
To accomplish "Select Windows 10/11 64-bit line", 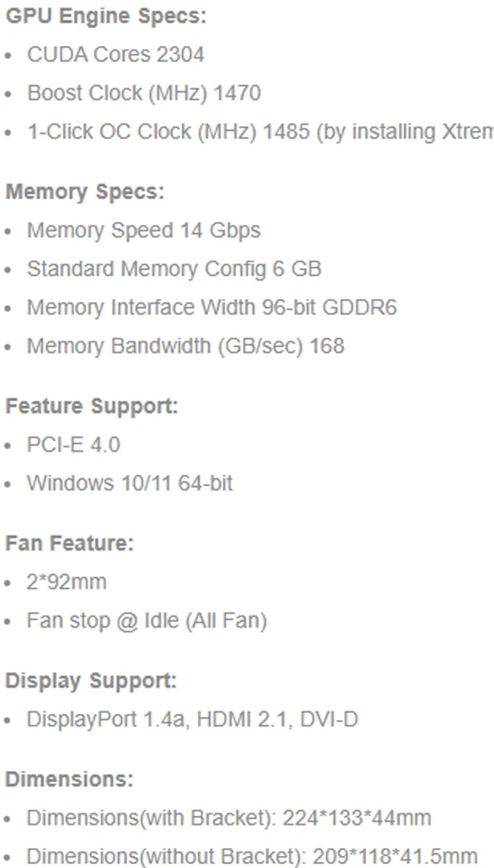I will click(x=130, y=483).
